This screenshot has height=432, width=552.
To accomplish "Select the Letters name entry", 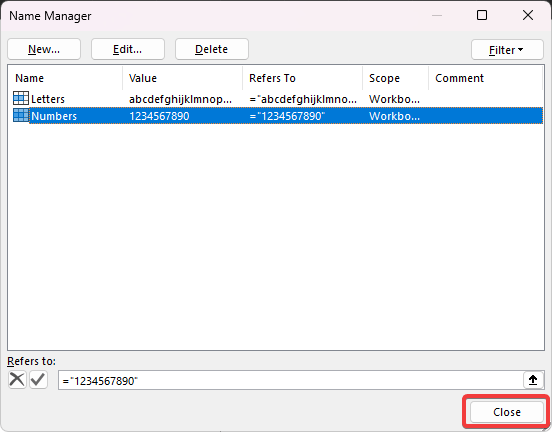I will tap(48, 99).
